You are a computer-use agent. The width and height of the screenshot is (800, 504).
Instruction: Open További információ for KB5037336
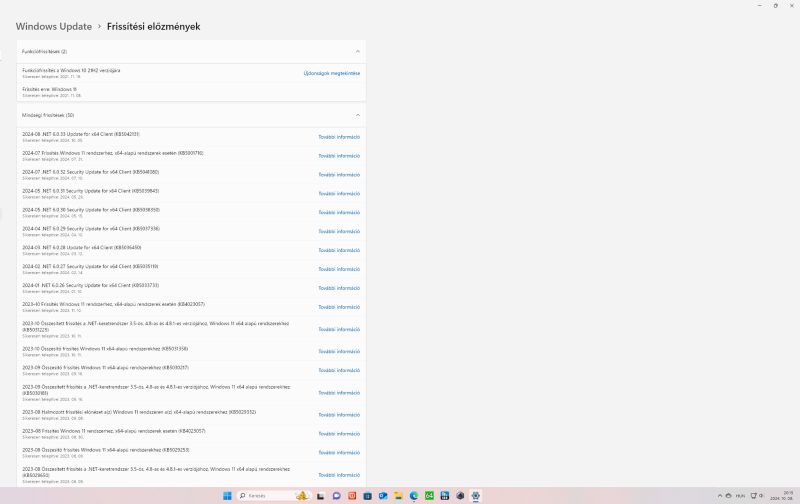[339, 232]
